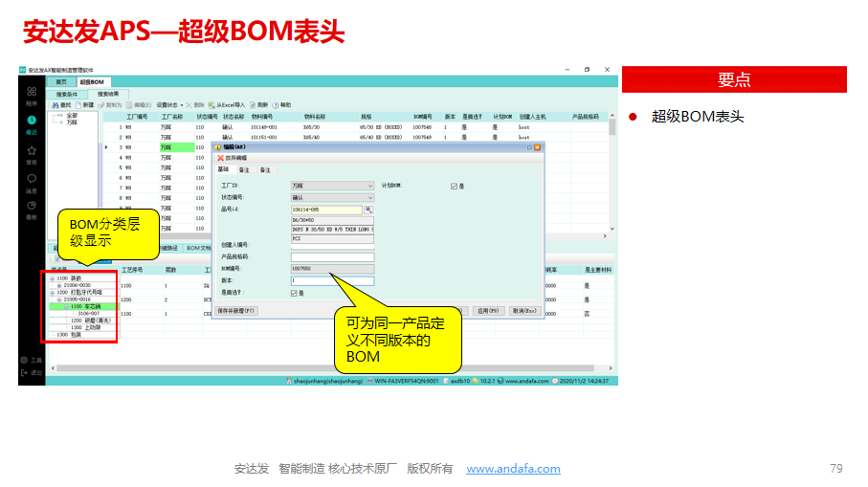
Task: Open the 最近 clock icon in sidebar
Action: tap(32, 121)
